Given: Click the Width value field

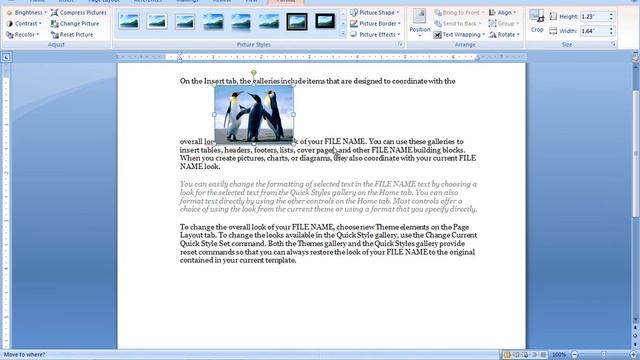Looking at the screenshot, I should 594,31.
